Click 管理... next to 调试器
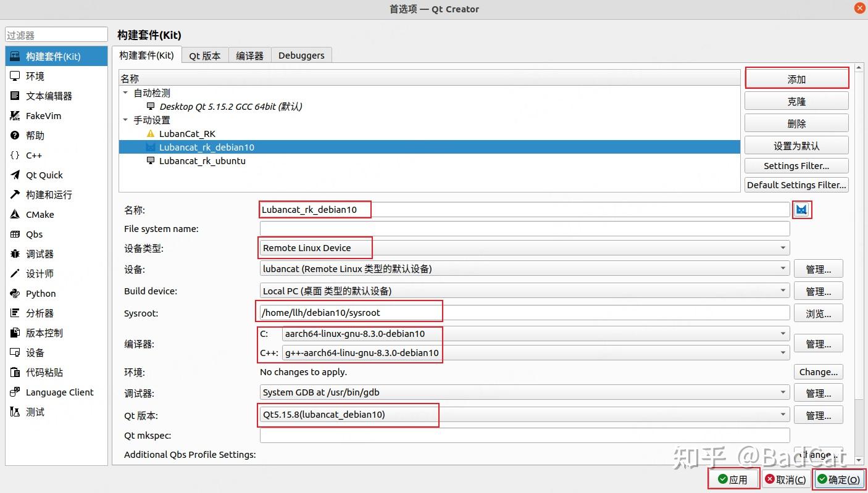Screen dimensions: 868x493 tap(819, 393)
